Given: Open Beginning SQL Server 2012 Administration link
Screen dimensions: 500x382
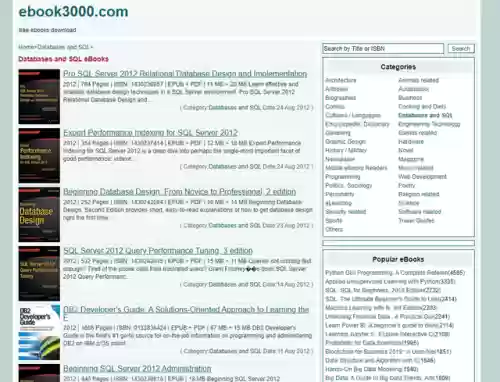Looking at the screenshot, I should (137, 369).
